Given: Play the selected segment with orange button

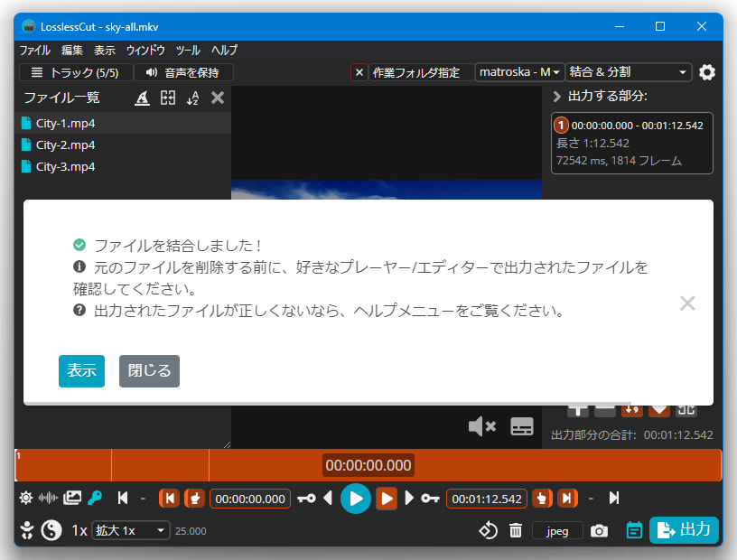Looking at the screenshot, I should tap(387, 499).
